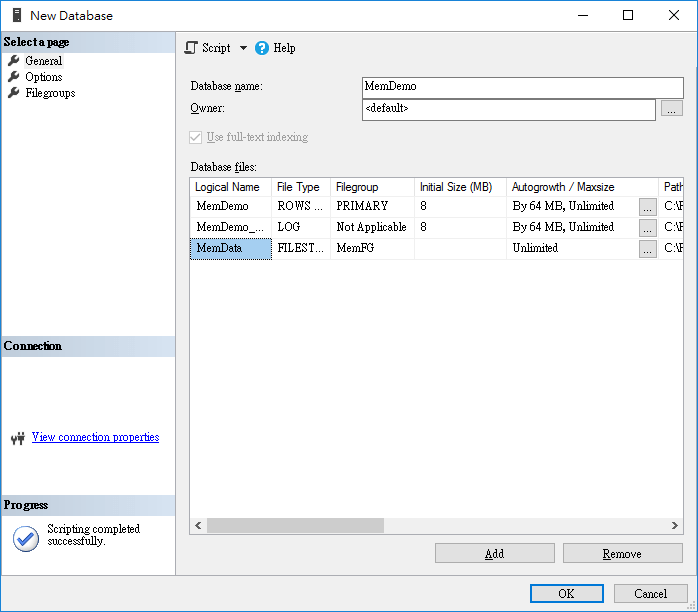Open autogrowth settings for LOG file row
The image size is (698, 612).
pyautogui.click(x=648, y=227)
